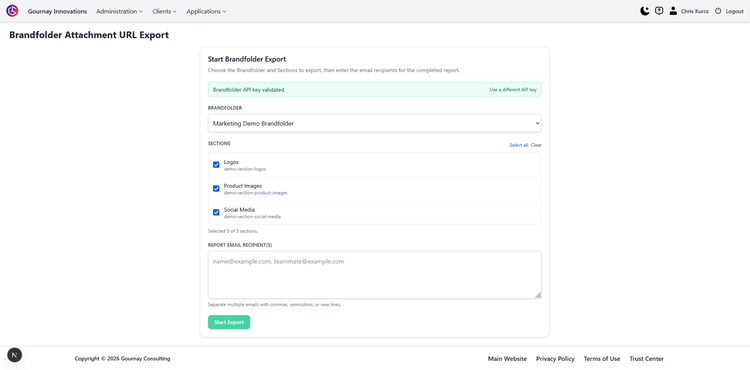Open the Next.js dev tools badge

click(x=14, y=355)
